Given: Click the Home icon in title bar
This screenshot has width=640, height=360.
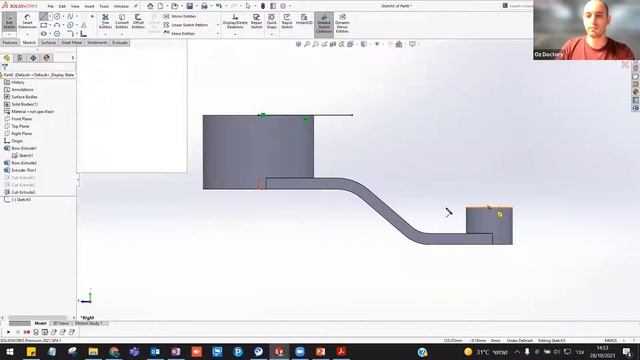Looking at the screenshot, I should pyautogui.click(x=150, y=6).
